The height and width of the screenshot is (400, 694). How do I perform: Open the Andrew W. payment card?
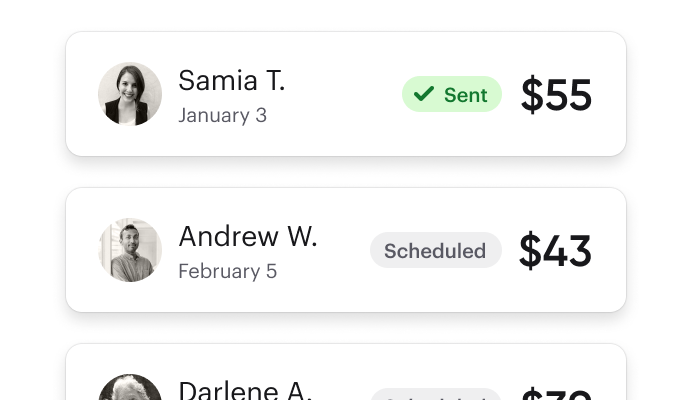click(346, 250)
